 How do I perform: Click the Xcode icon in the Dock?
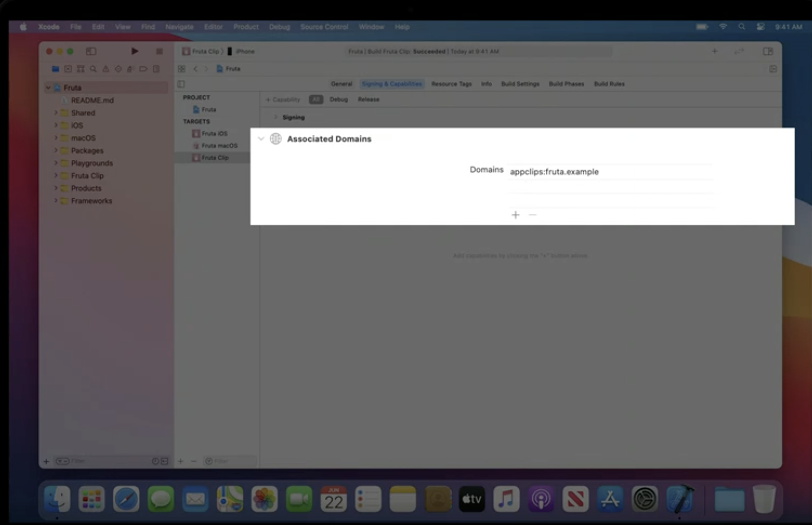click(680, 499)
